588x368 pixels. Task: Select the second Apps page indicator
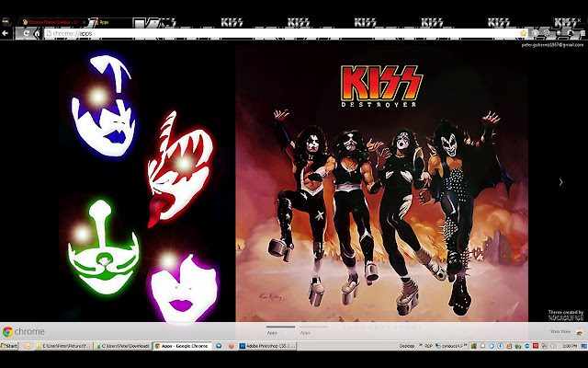[x=313, y=329]
